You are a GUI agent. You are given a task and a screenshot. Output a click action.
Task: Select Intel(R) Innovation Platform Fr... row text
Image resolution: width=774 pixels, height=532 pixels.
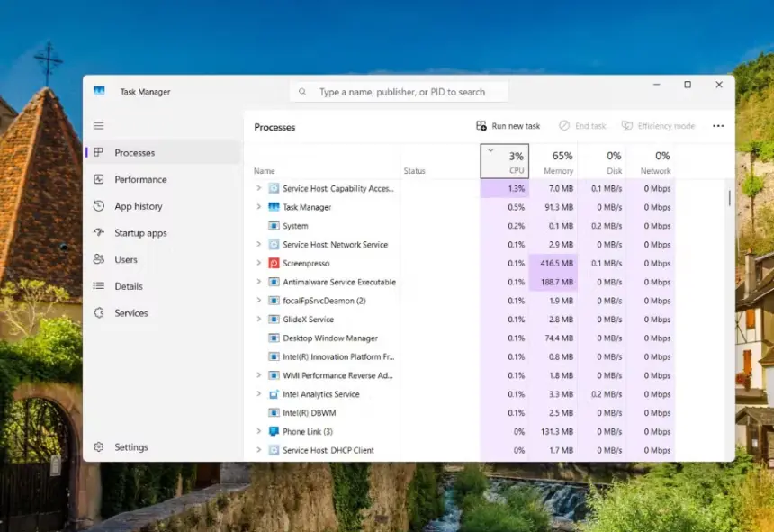pos(338,356)
